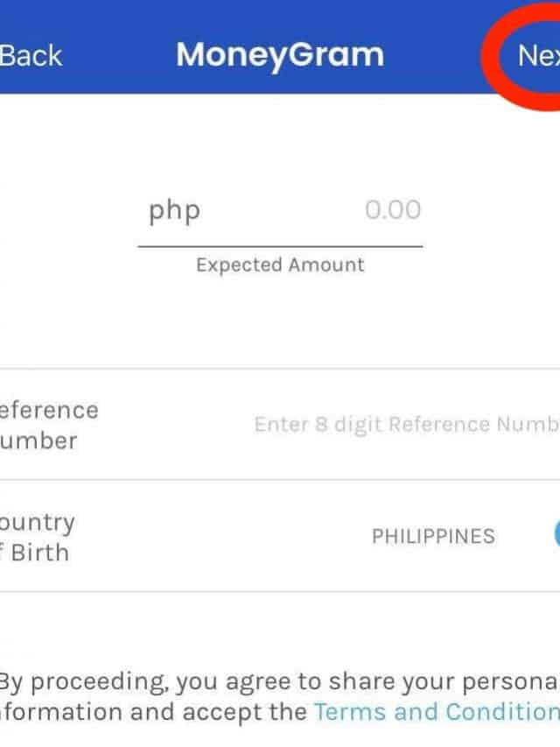Tap the 'share your personal' disclaimer line

[455, 681]
